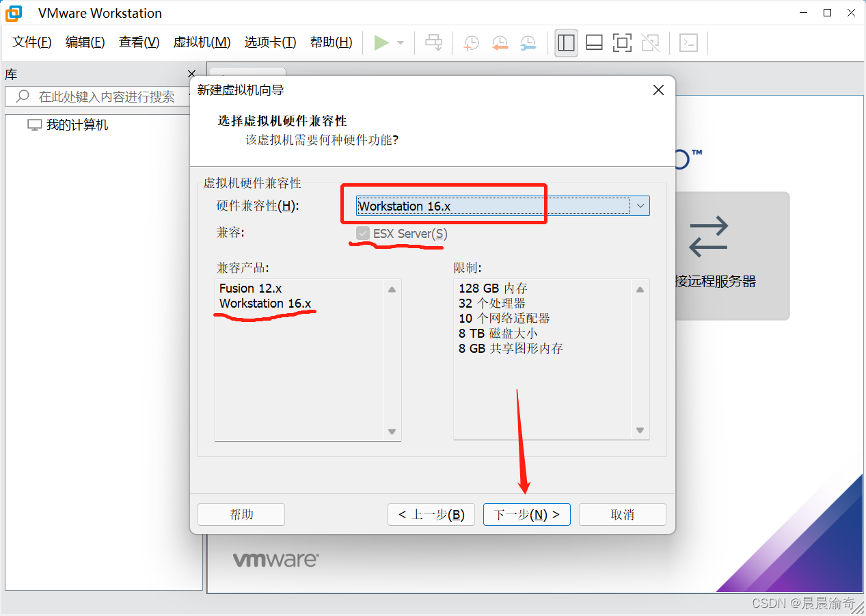The height and width of the screenshot is (616, 866).
Task: Click 8 TB 磁盘大小 limitation entry
Action: pyautogui.click(x=498, y=334)
